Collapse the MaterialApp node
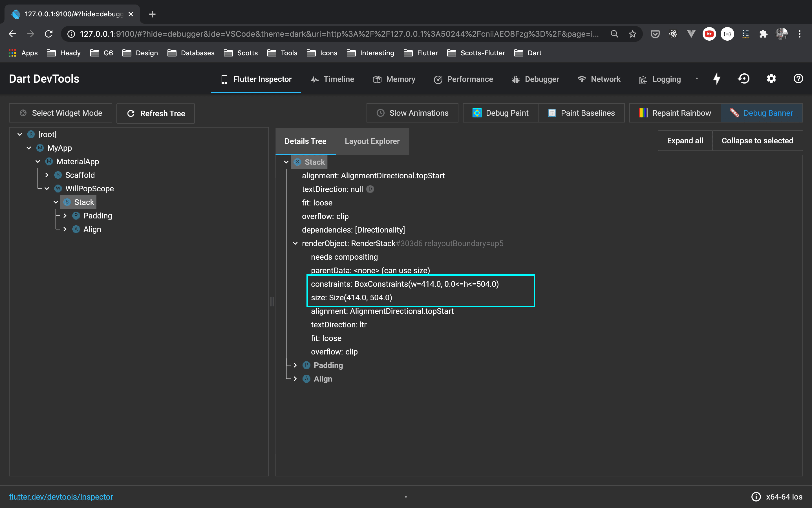Viewport: 812px width, 508px height. (38, 162)
